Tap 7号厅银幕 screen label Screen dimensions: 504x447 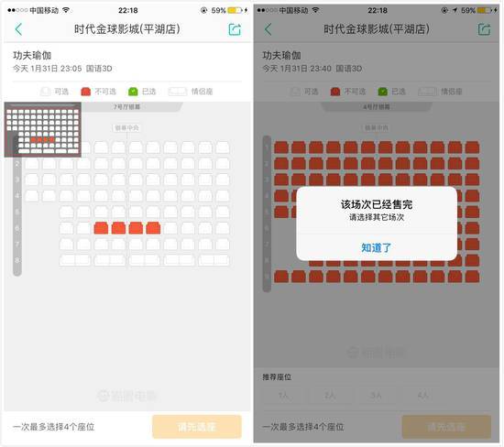(x=126, y=106)
